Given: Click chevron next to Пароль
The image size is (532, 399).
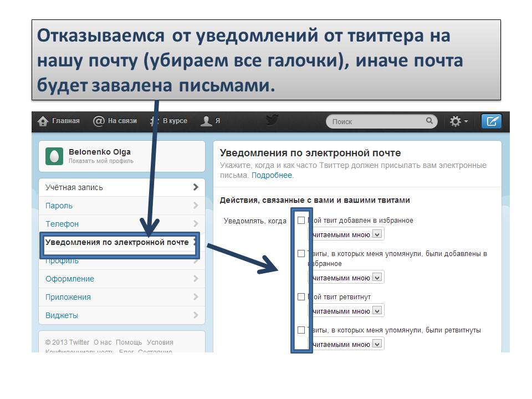Looking at the screenshot, I should pos(196,205).
